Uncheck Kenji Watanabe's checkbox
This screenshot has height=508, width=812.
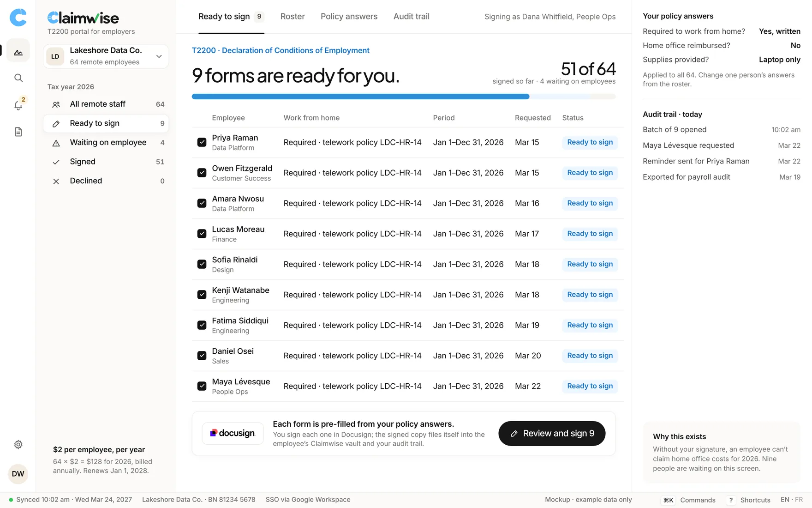[202, 295]
